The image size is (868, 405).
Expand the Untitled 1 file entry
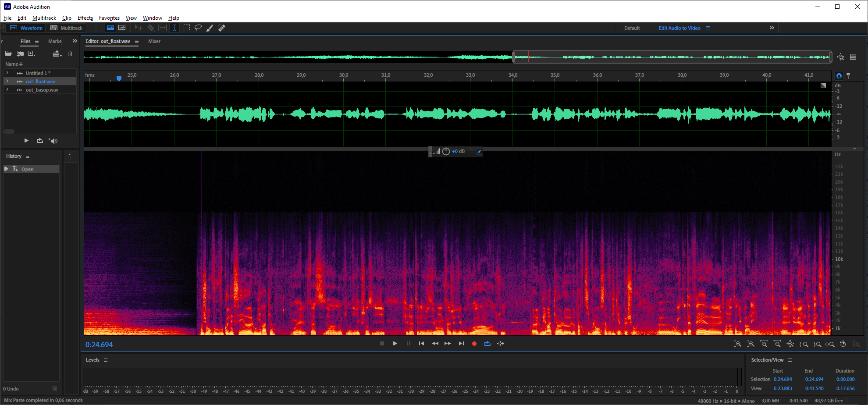(x=7, y=73)
